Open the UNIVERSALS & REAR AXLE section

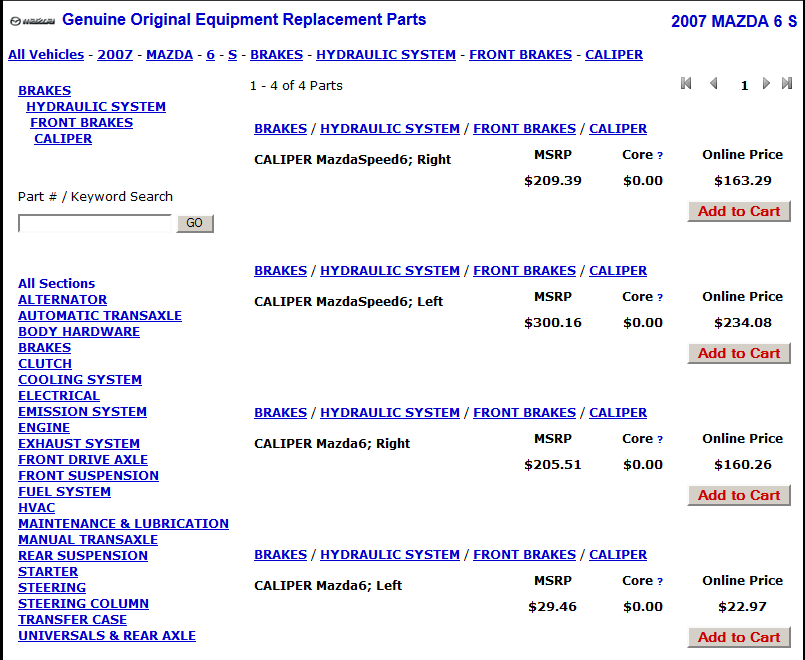107,636
